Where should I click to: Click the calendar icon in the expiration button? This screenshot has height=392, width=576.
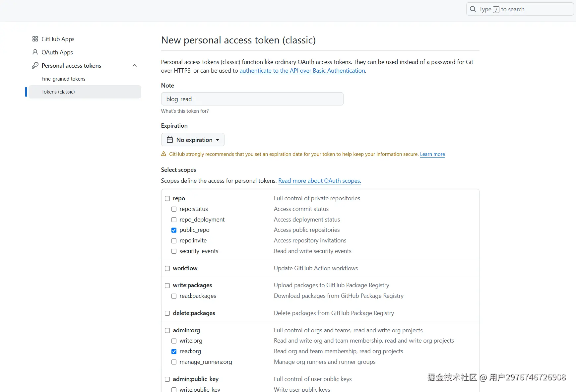click(x=170, y=140)
